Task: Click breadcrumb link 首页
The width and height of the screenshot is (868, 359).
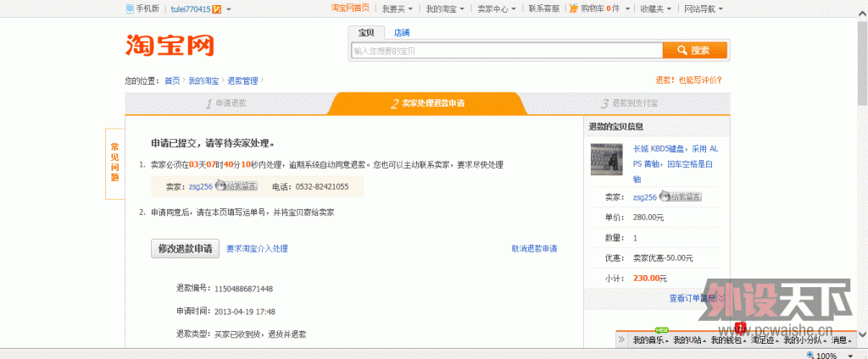Action: [172, 80]
